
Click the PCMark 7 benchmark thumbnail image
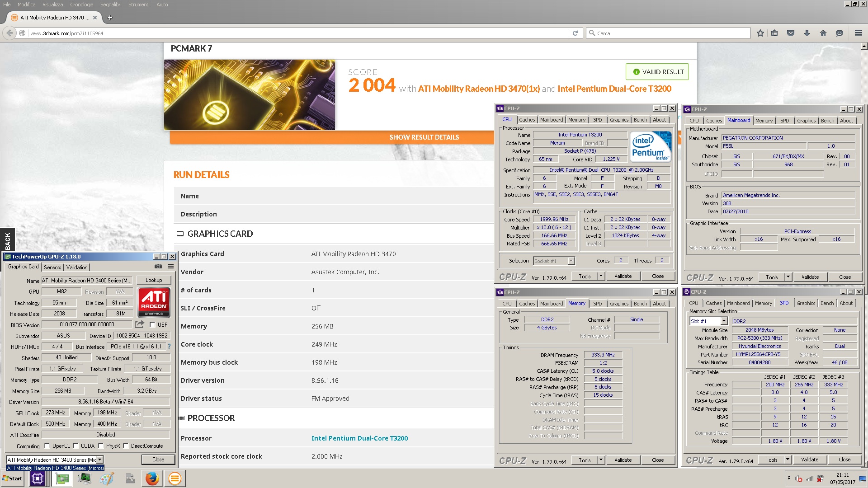tap(250, 95)
